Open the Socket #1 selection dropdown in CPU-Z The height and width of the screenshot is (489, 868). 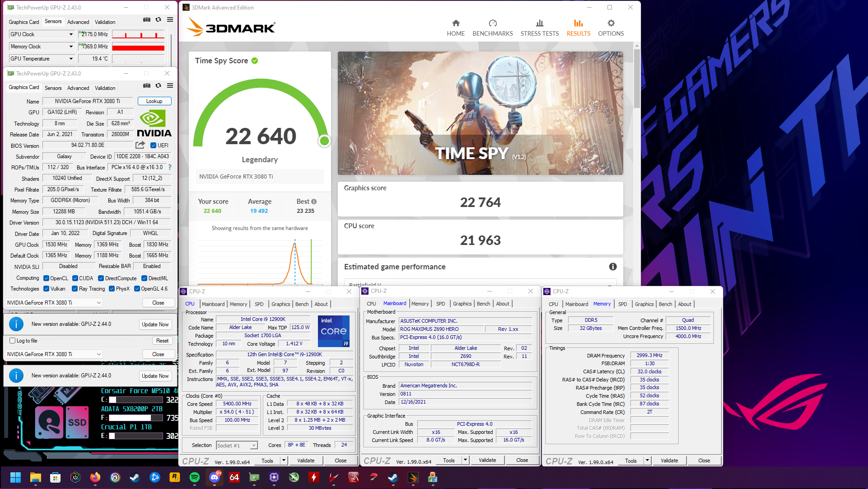pos(237,446)
